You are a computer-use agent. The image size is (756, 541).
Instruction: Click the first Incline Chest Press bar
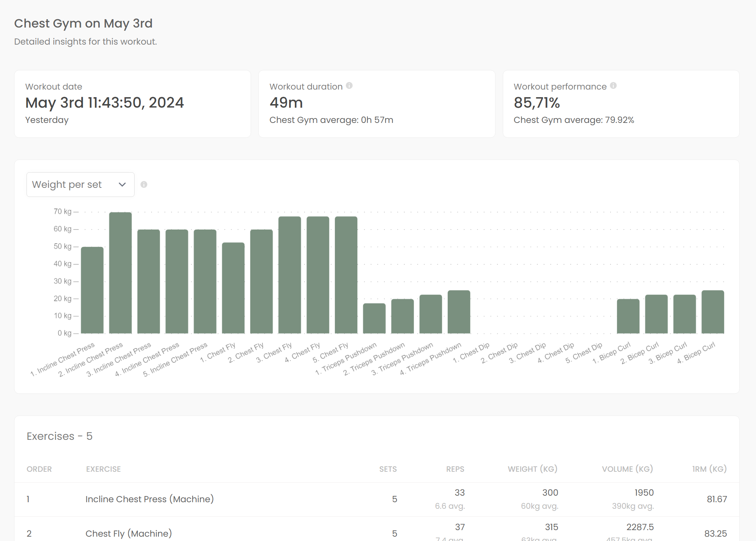point(92,290)
